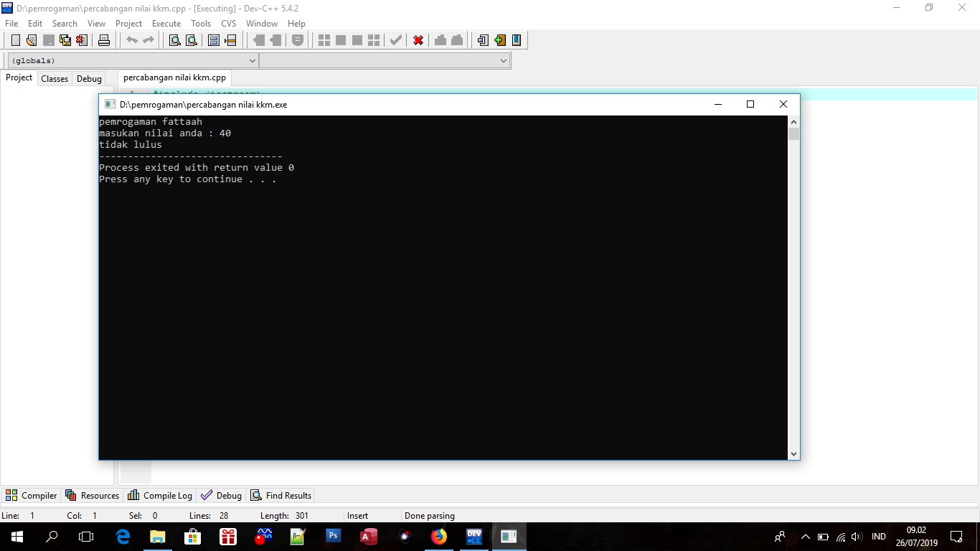Image resolution: width=980 pixels, height=551 pixels.
Task: Click the console scrollbar down arrow
Action: [793, 453]
